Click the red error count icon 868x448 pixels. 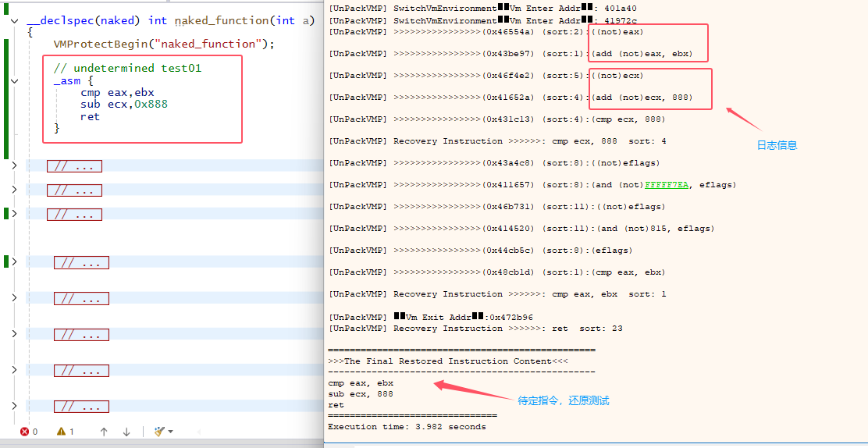24,432
